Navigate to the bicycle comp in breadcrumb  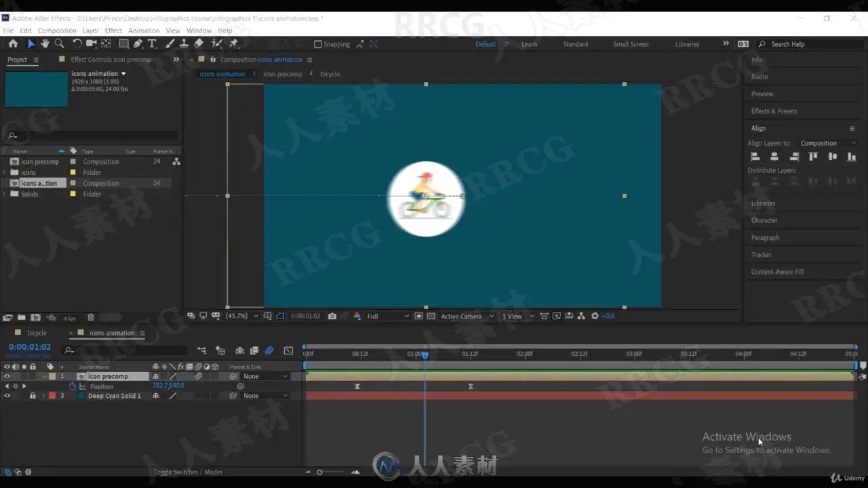330,74
